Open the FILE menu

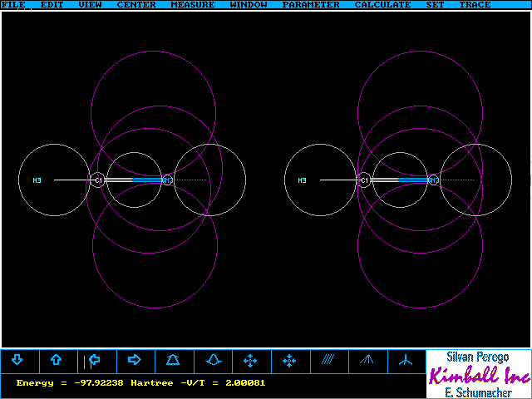tap(13, 5)
